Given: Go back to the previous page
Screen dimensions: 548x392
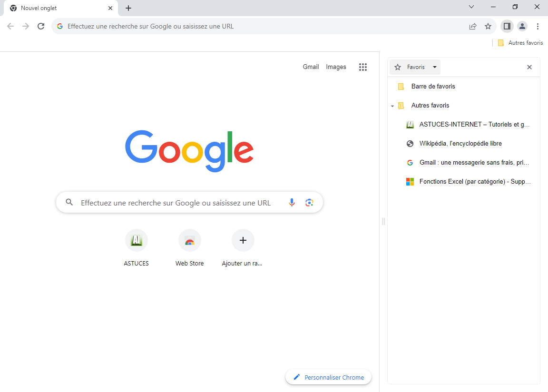Looking at the screenshot, I should point(10,26).
